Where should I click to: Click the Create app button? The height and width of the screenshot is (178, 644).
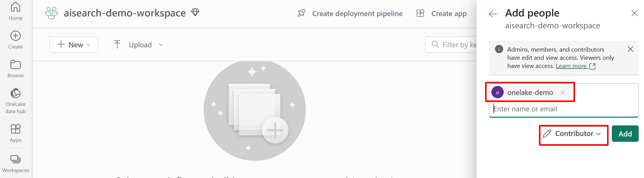tap(441, 13)
